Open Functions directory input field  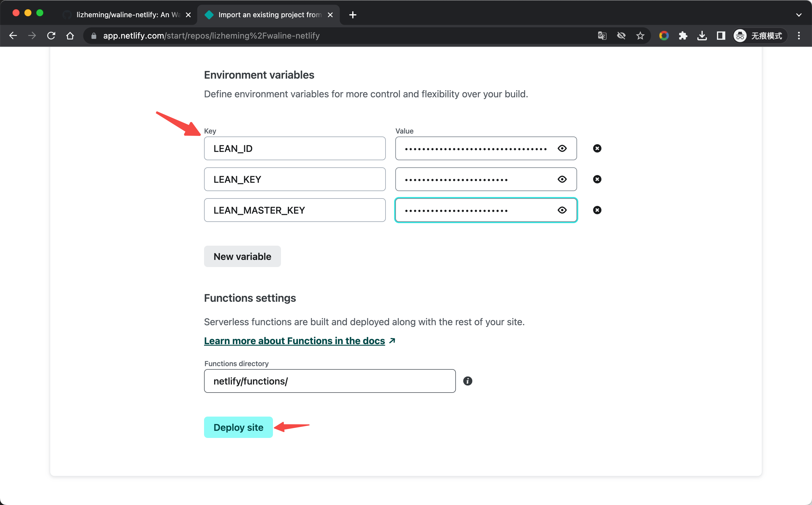tap(329, 381)
